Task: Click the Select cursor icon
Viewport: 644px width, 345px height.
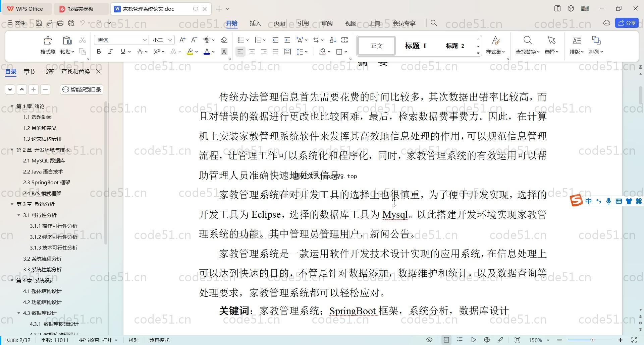Action: pos(551,41)
